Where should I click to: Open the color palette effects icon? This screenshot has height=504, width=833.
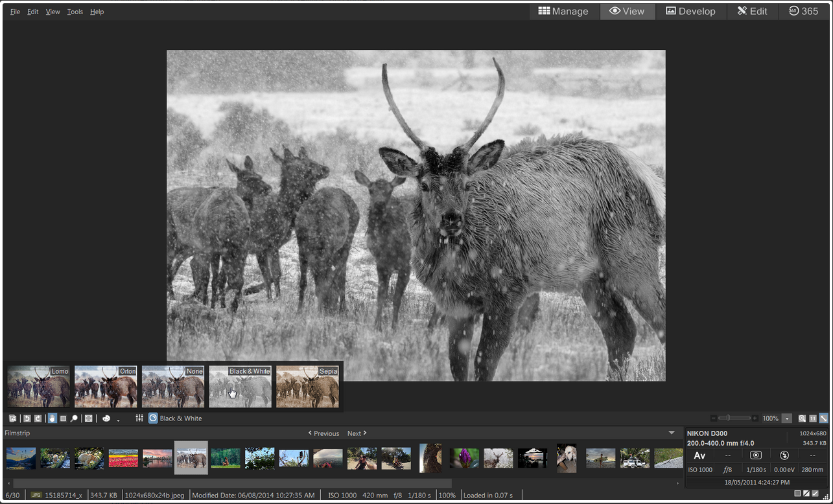tap(106, 418)
